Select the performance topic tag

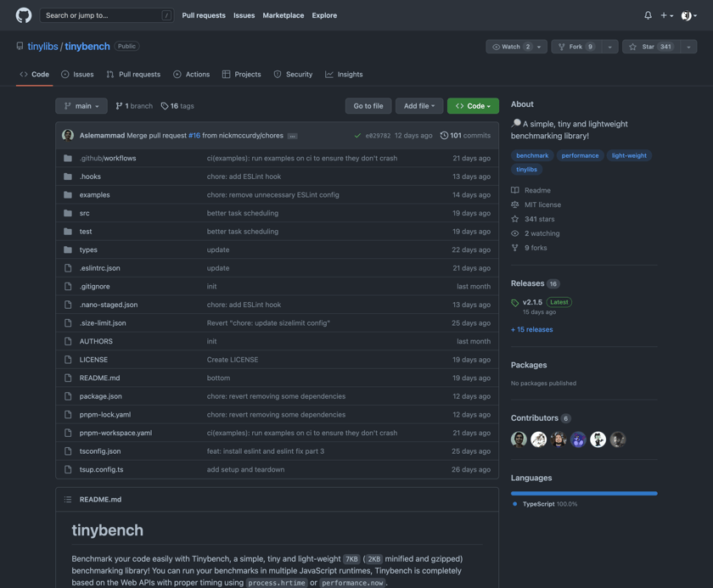580,155
